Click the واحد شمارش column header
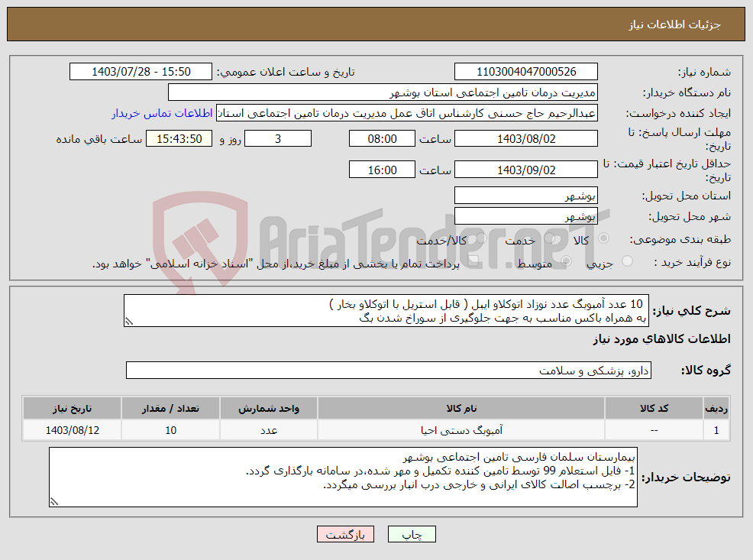 [269, 408]
